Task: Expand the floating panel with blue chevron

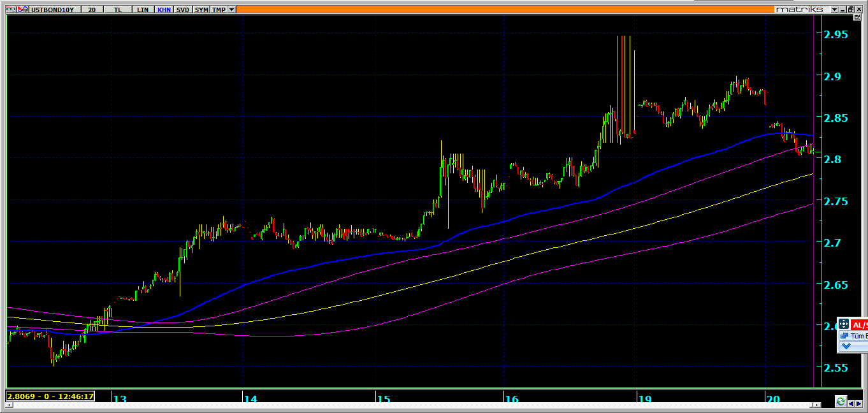Action: (846, 346)
